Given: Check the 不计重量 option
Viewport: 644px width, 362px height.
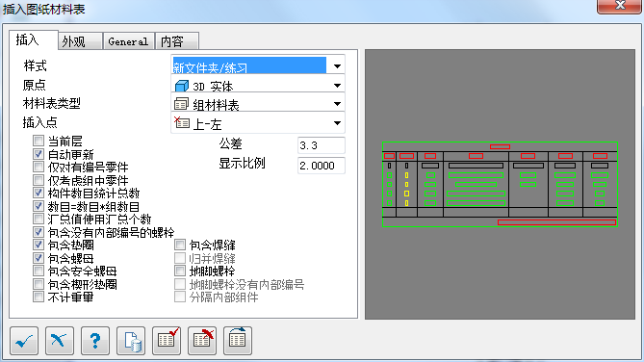Looking at the screenshot, I should (x=39, y=297).
